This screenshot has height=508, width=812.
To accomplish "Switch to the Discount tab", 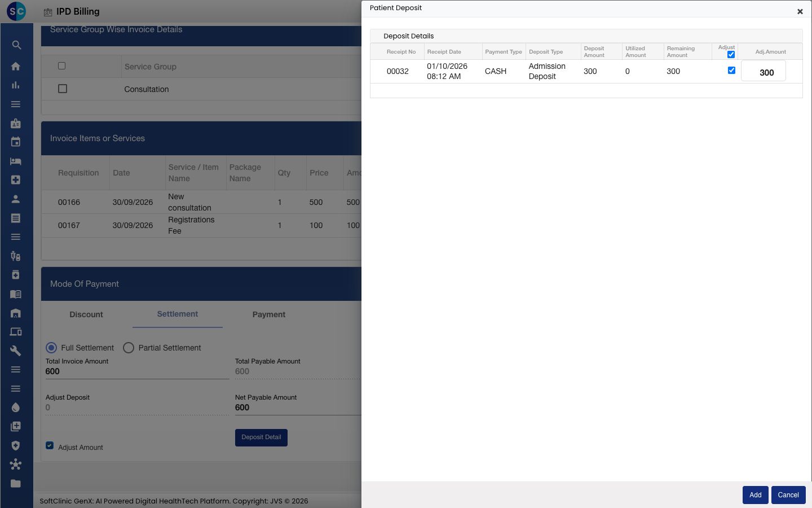I will click(x=86, y=314).
